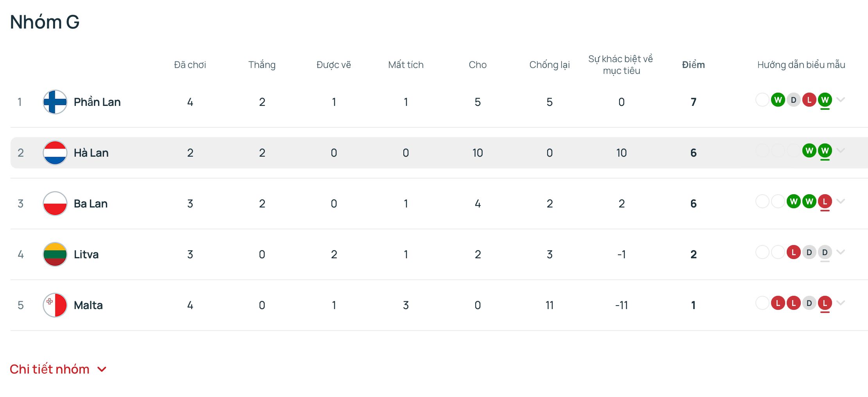Open the Ba Lan team name
This screenshot has width=868, height=397.
pyautogui.click(x=91, y=204)
